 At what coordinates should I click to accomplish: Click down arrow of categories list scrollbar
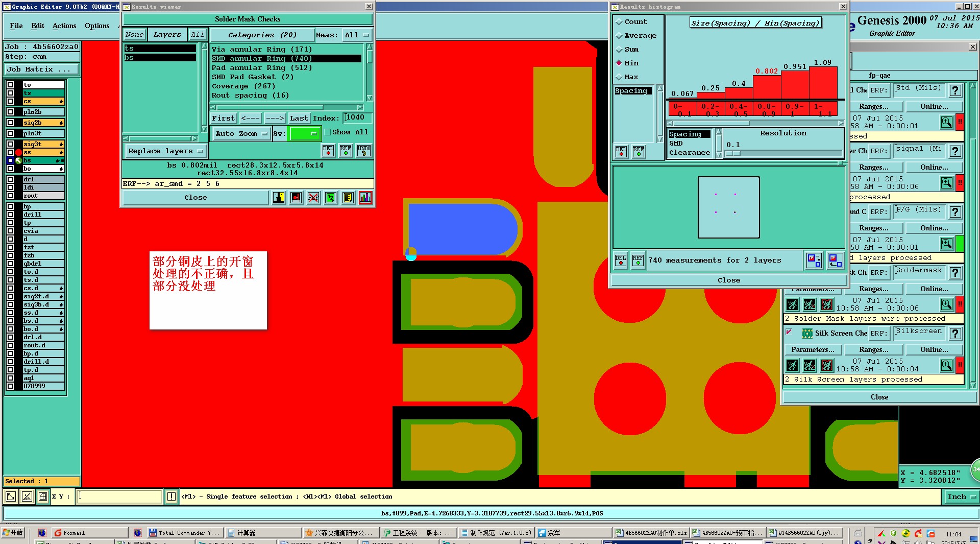point(370,98)
